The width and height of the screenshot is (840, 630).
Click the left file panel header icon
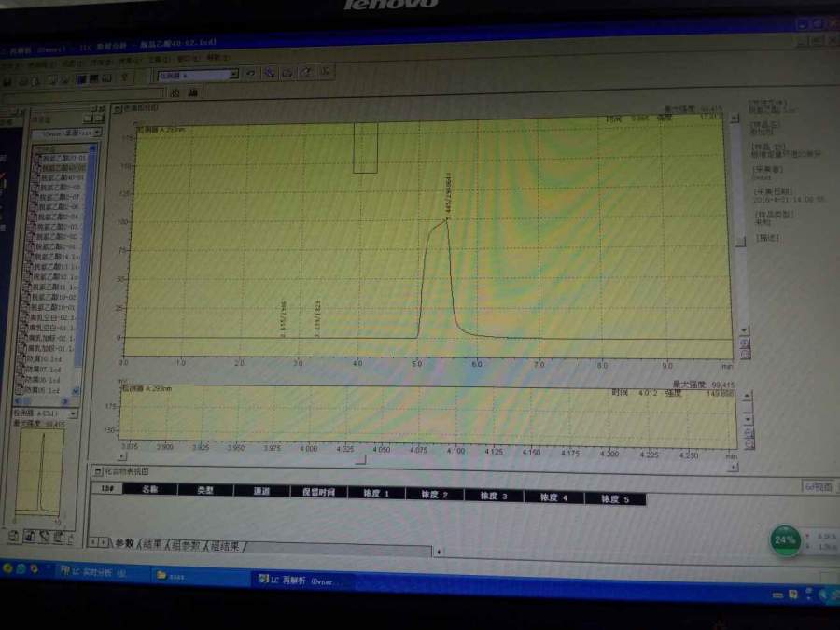pos(88,118)
